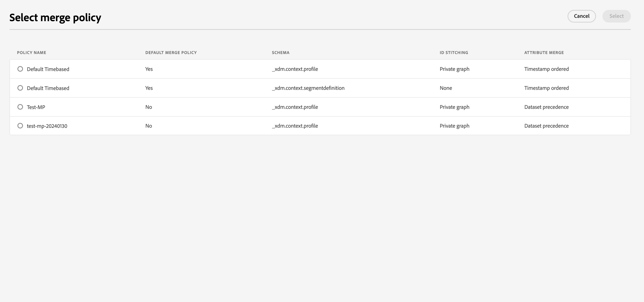This screenshot has width=644, height=302.
Task: Click the Select button
Action: [x=616, y=16]
